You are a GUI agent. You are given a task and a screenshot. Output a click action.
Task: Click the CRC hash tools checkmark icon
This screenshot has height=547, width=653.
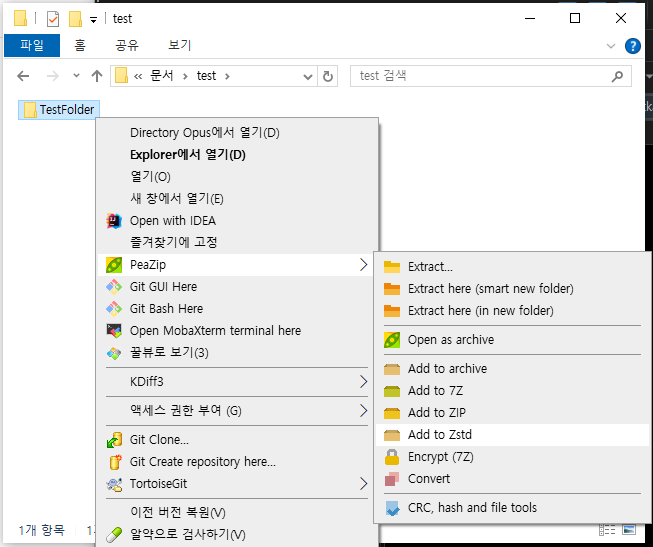click(392, 508)
